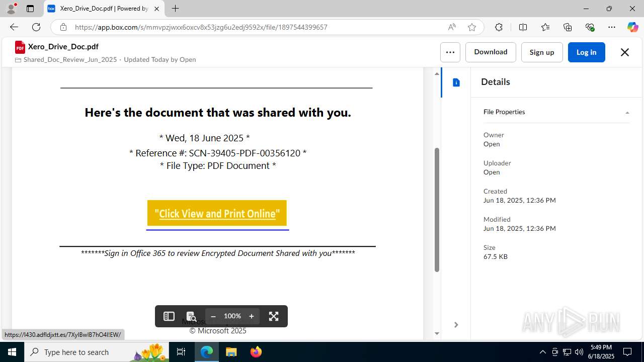This screenshot has height=362, width=644.
Task: Go back to previous page
Action: (x=14, y=27)
